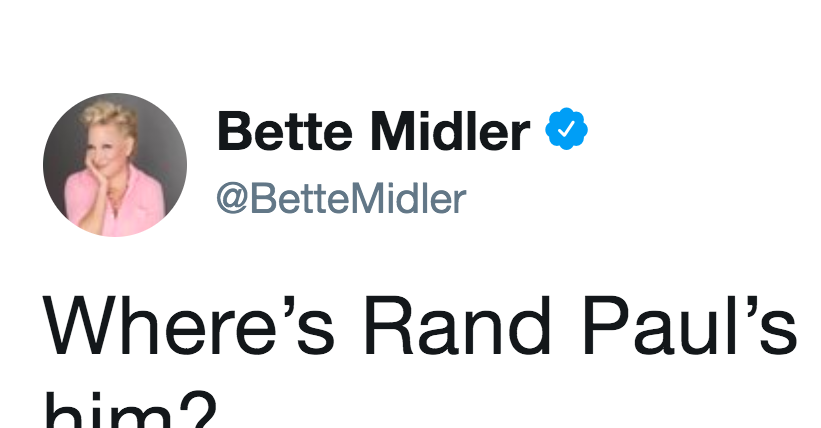Open the @BetteMidler handle link

341,199
